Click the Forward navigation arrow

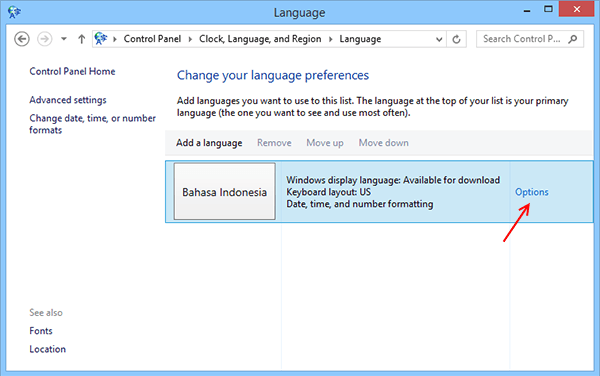(x=45, y=39)
